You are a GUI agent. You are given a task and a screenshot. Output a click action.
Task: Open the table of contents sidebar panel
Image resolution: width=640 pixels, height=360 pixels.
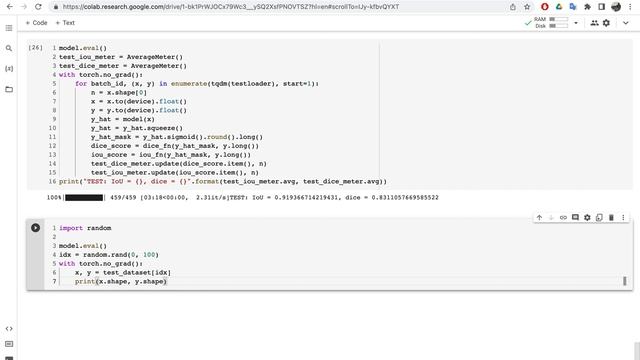(x=9, y=28)
